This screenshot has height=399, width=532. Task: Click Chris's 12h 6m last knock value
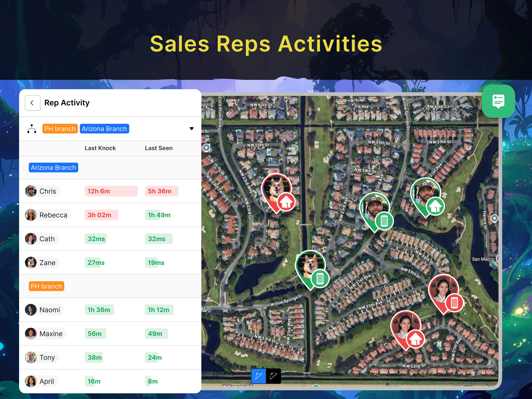click(x=111, y=191)
